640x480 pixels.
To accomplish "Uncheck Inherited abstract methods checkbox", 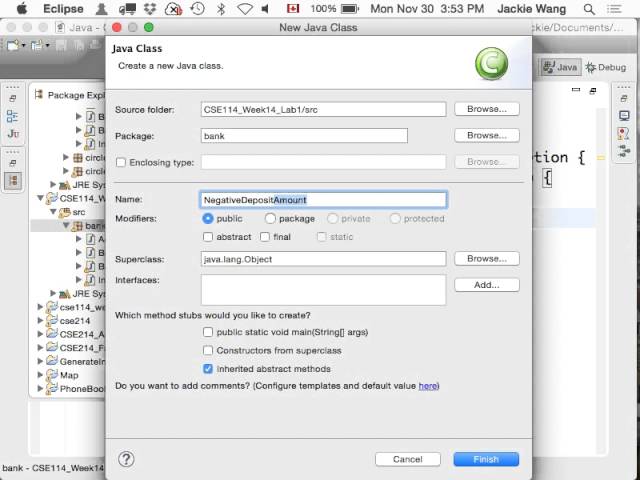I will (x=208, y=369).
